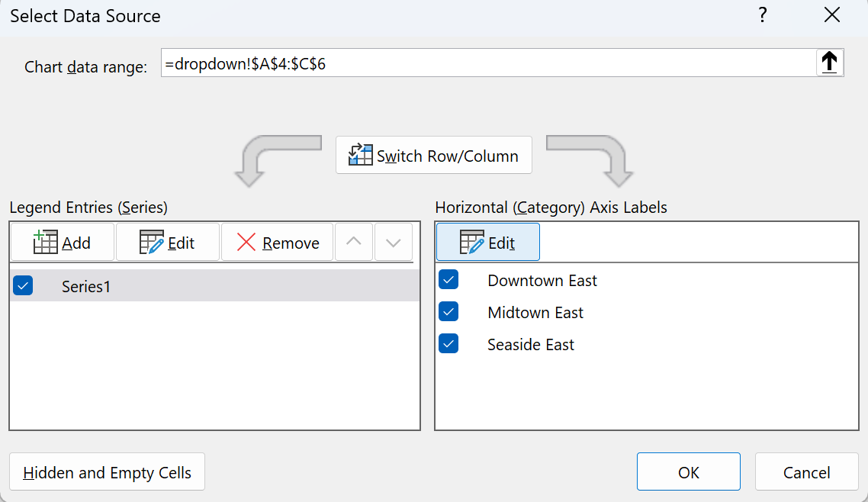Screen dimensions: 868x502
Task: Move series up with the up arrow
Action: pyautogui.click(x=354, y=243)
